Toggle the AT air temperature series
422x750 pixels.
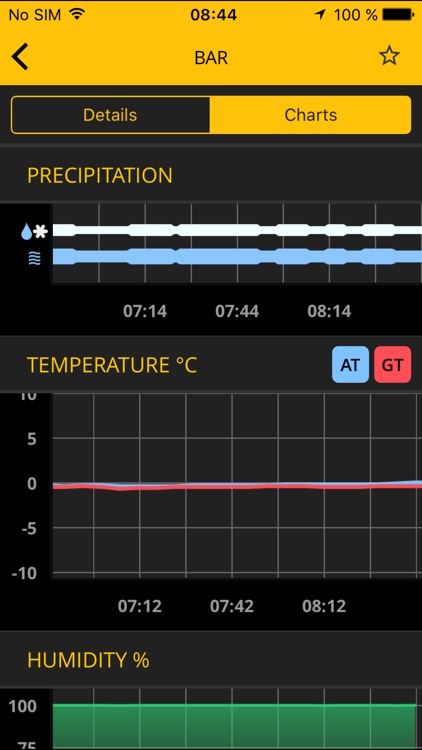[350, 365]
